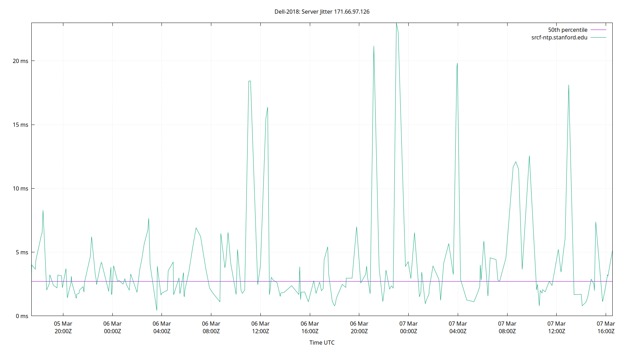Click the 07 Mar 16:00Z tick label
The height and width of the screenshot is (348, 644).
coord(606,327)
